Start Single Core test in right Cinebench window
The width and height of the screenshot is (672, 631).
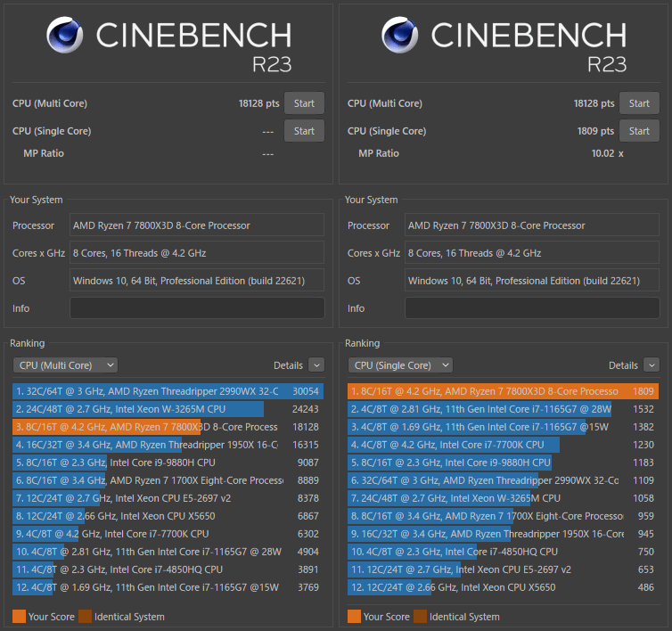[x=639, y=131]
